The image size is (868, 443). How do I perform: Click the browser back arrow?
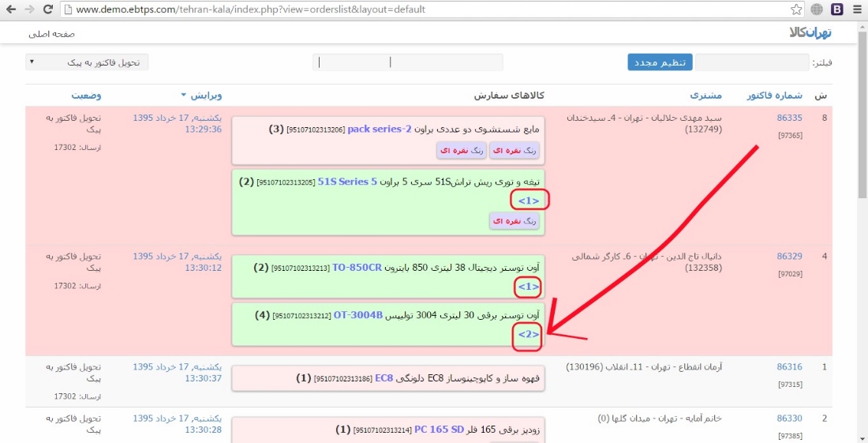[10, 9]
